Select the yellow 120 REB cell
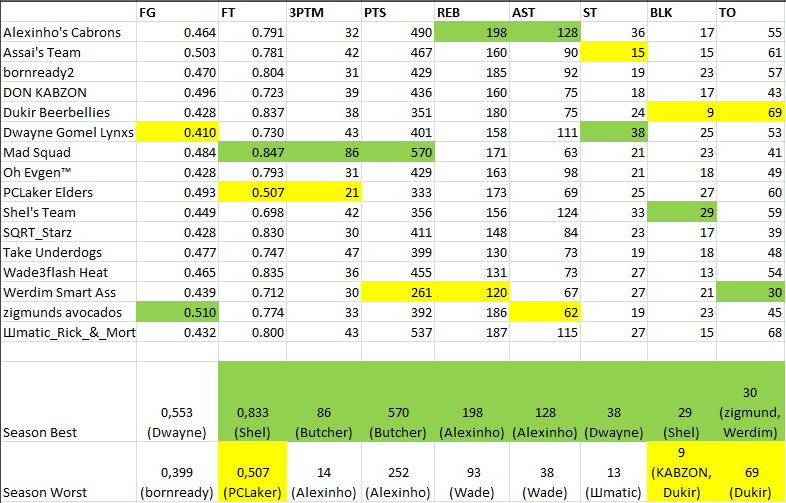Viewport: 786px width, 503px height. coord(472,292)
